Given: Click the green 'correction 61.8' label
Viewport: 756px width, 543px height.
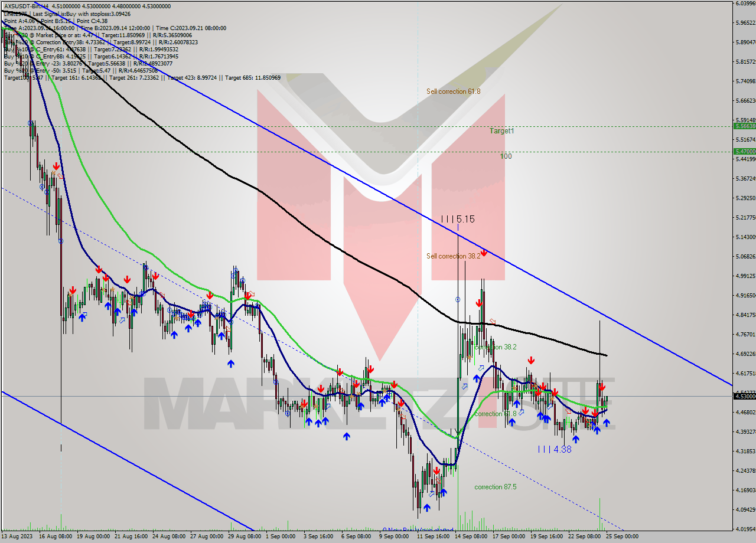Looking at the screenshot, I should (496, 414).
